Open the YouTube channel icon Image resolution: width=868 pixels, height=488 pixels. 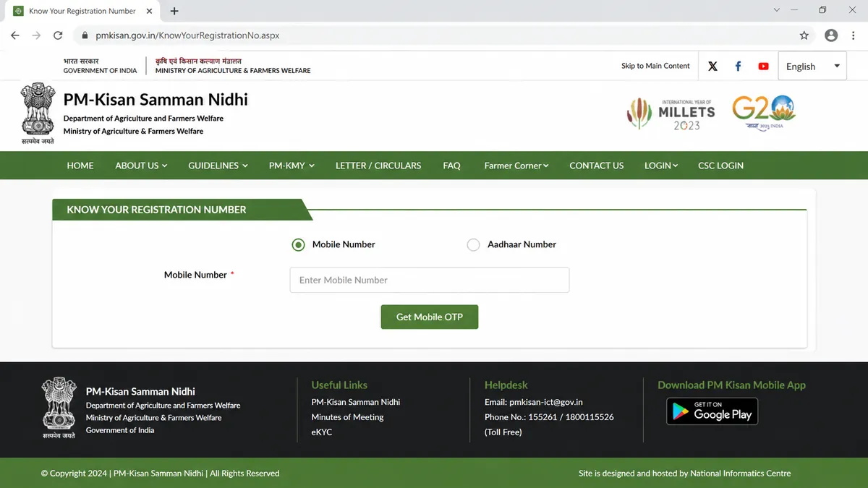[763, 66]
